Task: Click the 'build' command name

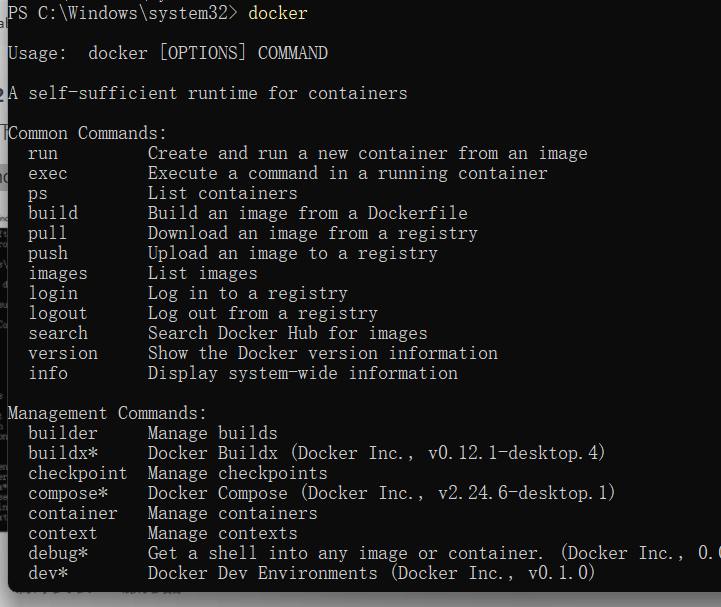Action: pyautogui.click(x=53, y=213)
